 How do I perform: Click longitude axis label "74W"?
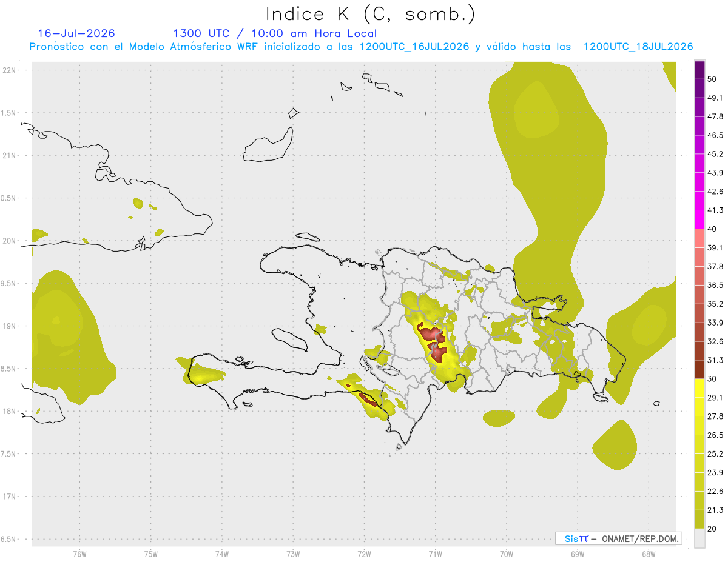[221, 554]
